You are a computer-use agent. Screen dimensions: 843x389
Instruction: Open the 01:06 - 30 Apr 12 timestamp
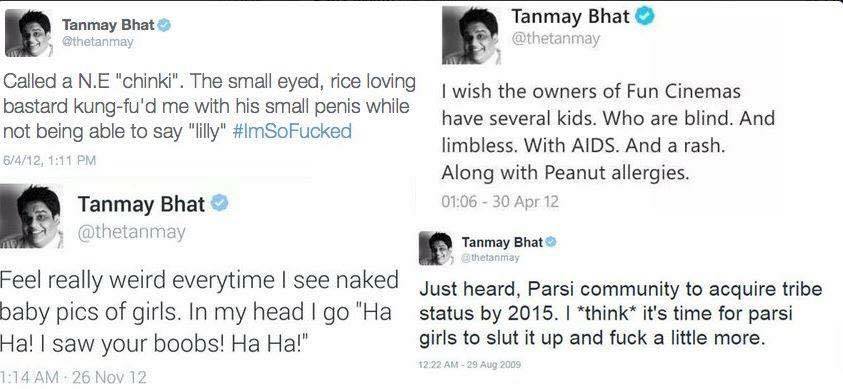[499, 202]
